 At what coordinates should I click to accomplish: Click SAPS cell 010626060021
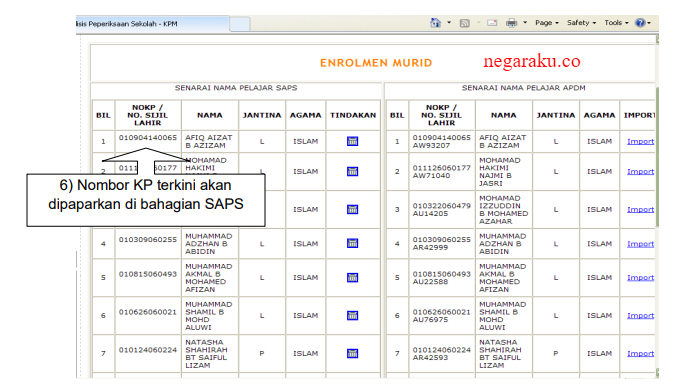click(148, 312)
